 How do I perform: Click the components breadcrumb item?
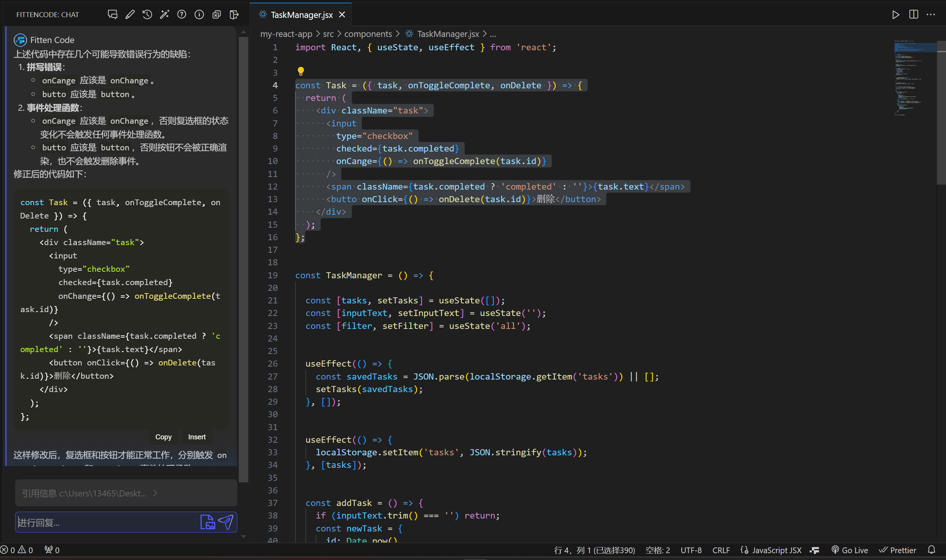point(368,34)
